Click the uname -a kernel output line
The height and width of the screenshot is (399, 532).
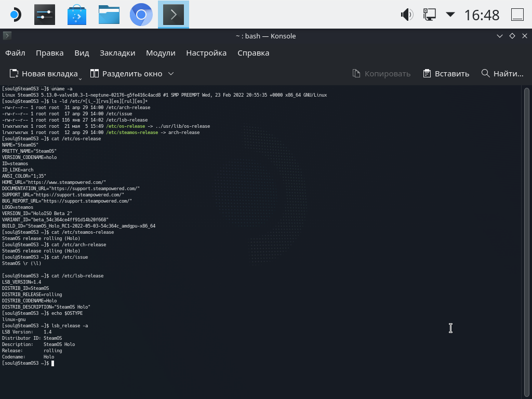tap(165, 95)
